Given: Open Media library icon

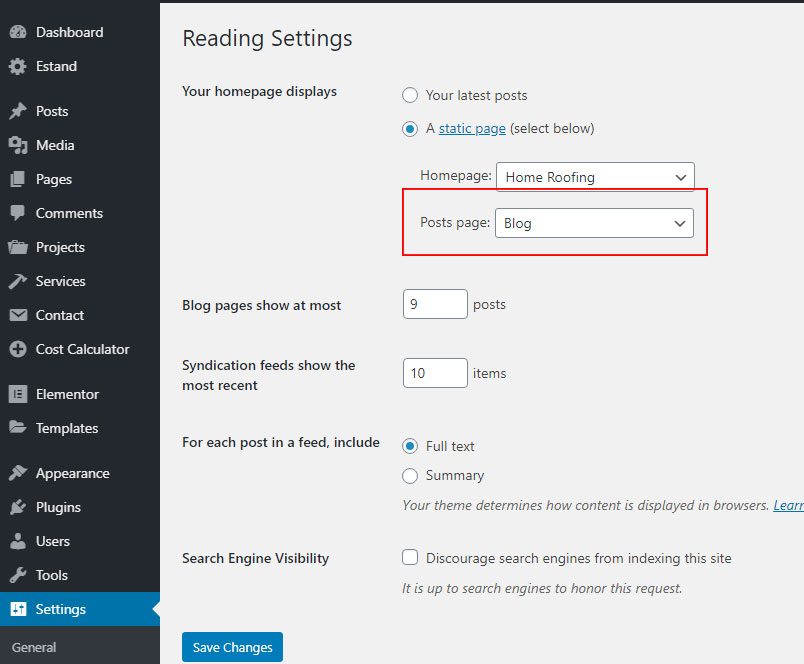Looking at the screenshot, I should [18, 146].
